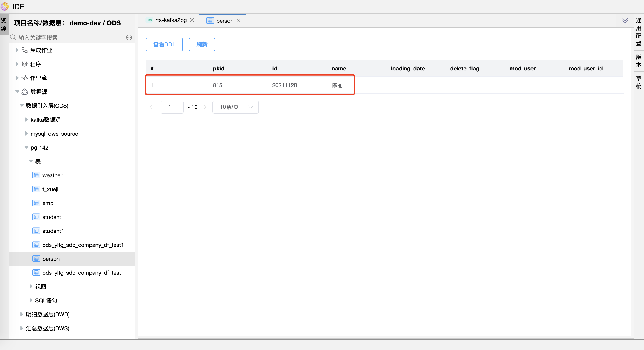Open the 通用配置 side panel tab
The height and width of the screenshot is (350, 644).
(x=638, y=32)
